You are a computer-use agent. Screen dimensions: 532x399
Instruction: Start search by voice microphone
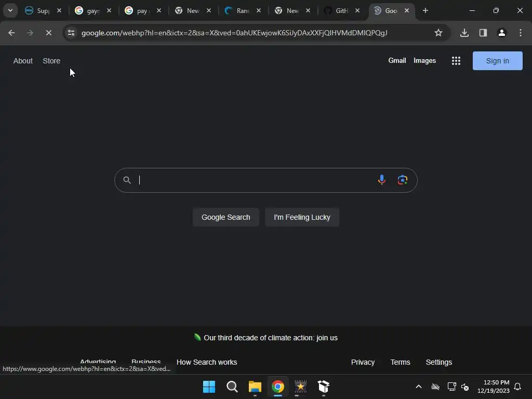382,180
